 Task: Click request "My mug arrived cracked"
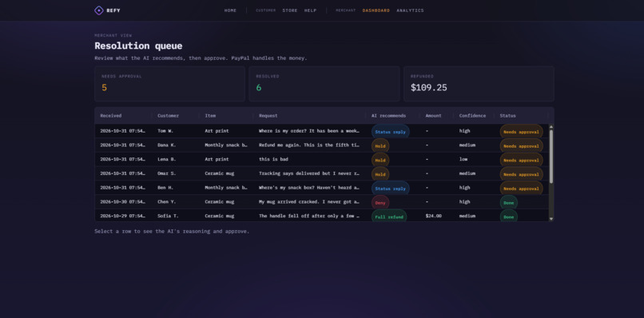309,201
